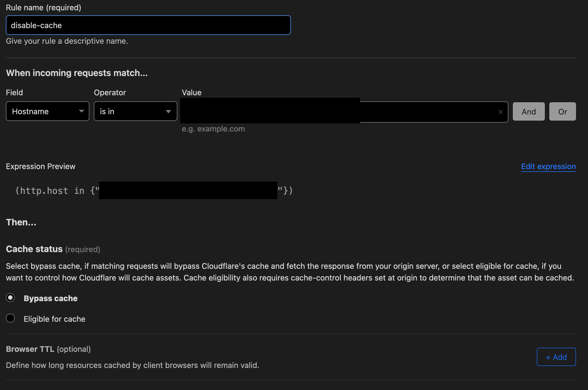Open the 'is in' operator dropdown

click(135, 111)
